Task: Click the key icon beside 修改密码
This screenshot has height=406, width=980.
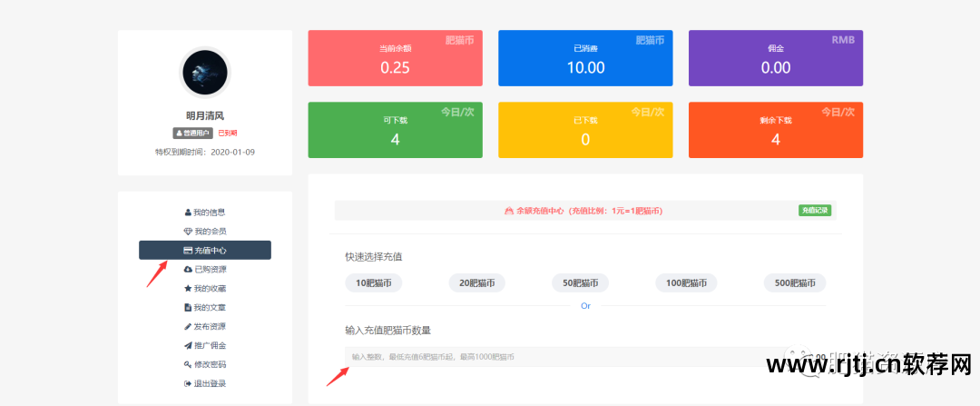Action: click(x=188, y=365)
